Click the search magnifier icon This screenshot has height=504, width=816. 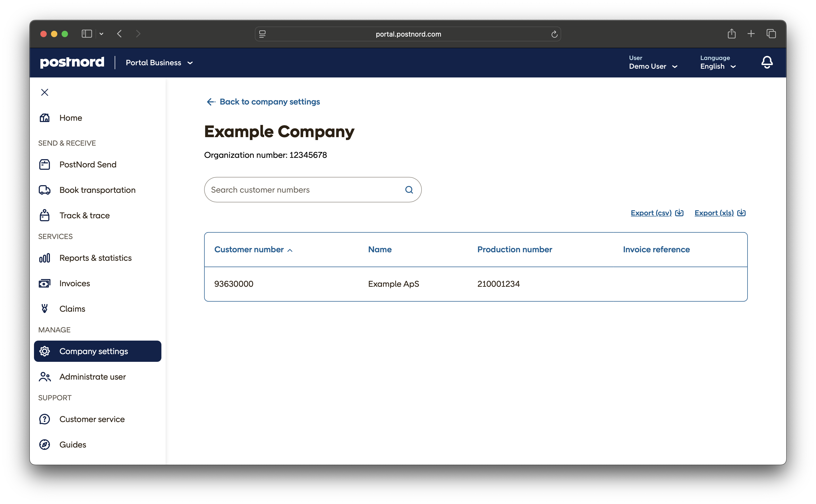pyautogui.click(x=409, y=190)
